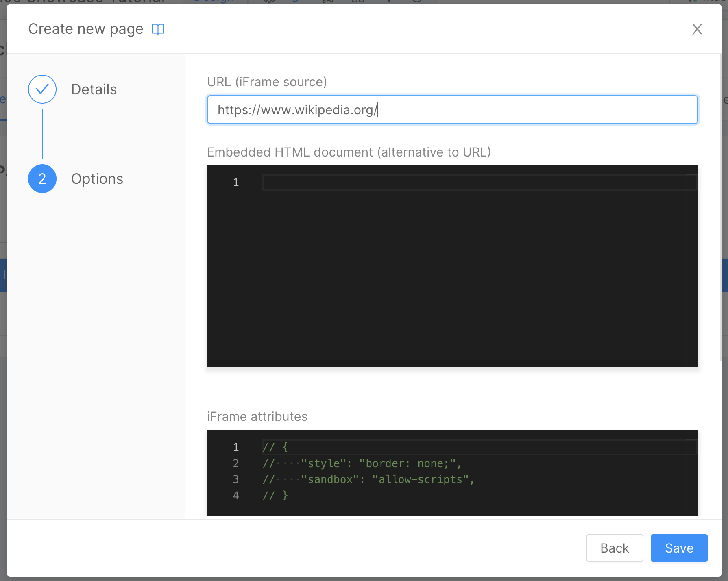Click the grid layout icon in the top toolbar
The width and height of the screenshot is (728, 581).
[x=358, y=2]
